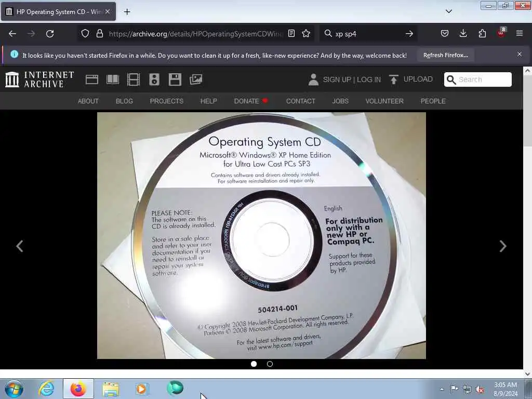Click the Firefox taskbar button
Image resolution: width=532 pixels, height=399 pixels.
[x=78, y=389]
